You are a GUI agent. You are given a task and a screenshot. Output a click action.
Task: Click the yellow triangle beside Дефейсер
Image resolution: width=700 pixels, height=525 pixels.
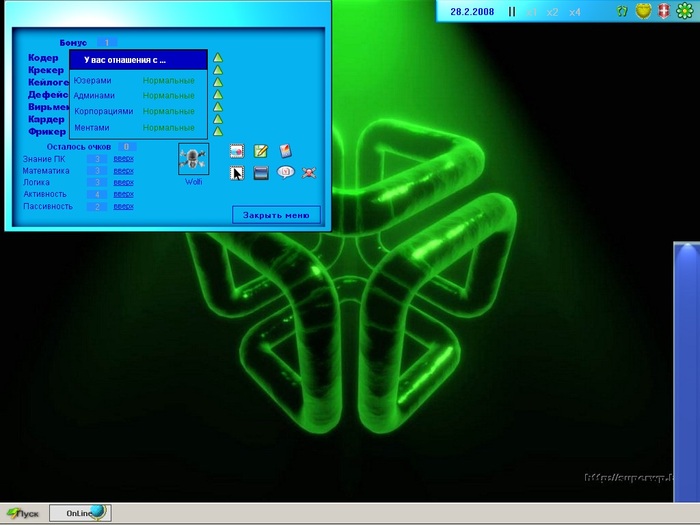[x=217, y=95]
